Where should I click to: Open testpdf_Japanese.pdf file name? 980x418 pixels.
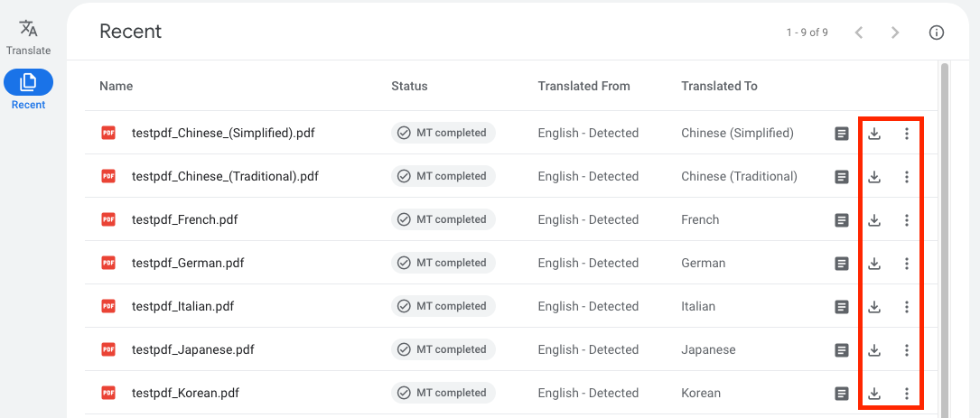click(191, 349)
